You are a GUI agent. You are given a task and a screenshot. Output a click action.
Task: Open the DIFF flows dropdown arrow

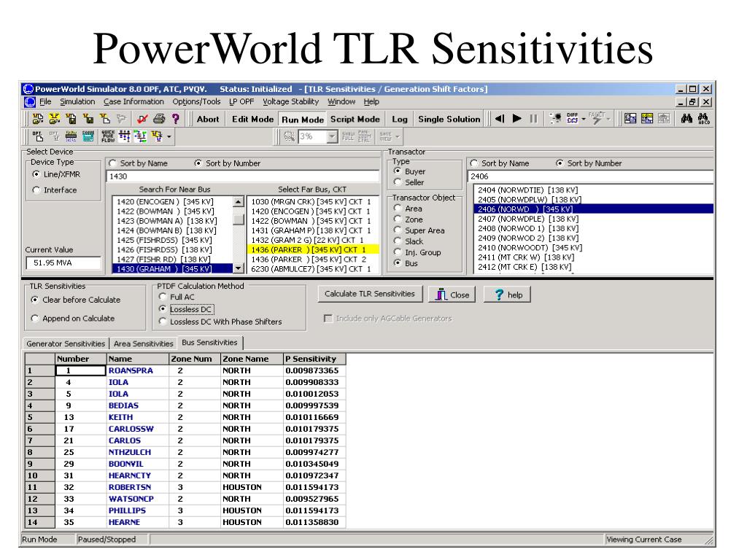click(583, 119)
